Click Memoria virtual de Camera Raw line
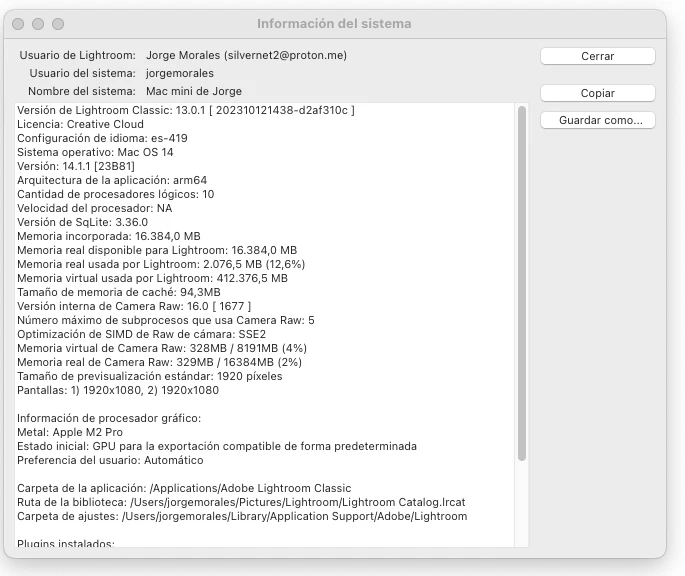The height and width of the screenshot is (576, 685). click(162, 348)
